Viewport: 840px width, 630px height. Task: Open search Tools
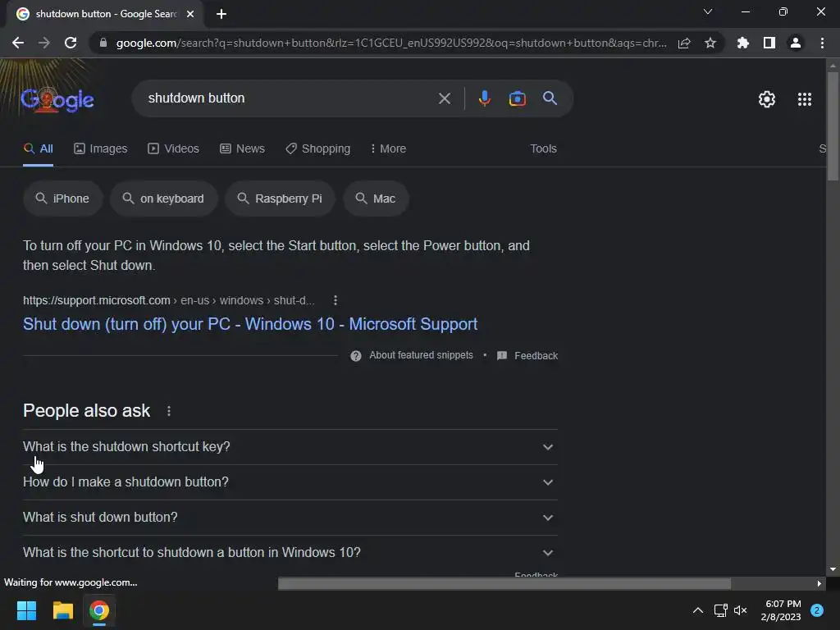[543, 149]
